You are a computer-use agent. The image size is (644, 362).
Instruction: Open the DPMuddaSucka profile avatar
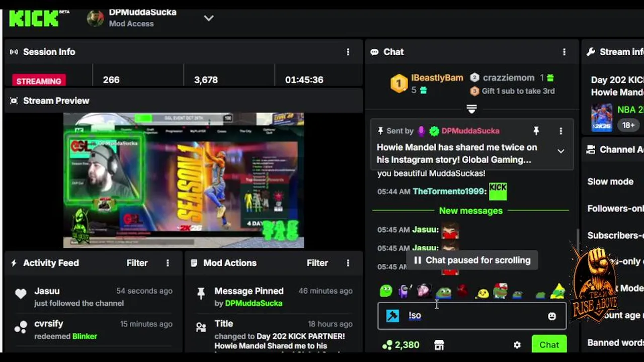pyautogui.click(x=96, y=18)
